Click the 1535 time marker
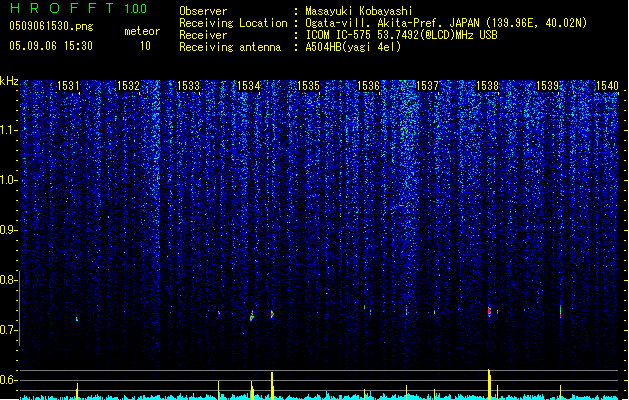This screenshot has width=629, height=400. tap(308, 86)
